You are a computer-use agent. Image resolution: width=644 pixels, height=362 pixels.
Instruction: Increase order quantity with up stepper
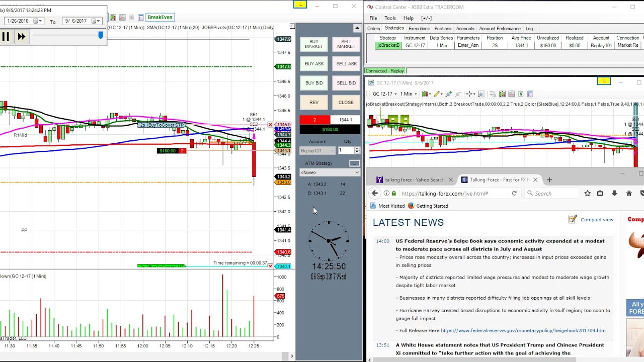357,148
